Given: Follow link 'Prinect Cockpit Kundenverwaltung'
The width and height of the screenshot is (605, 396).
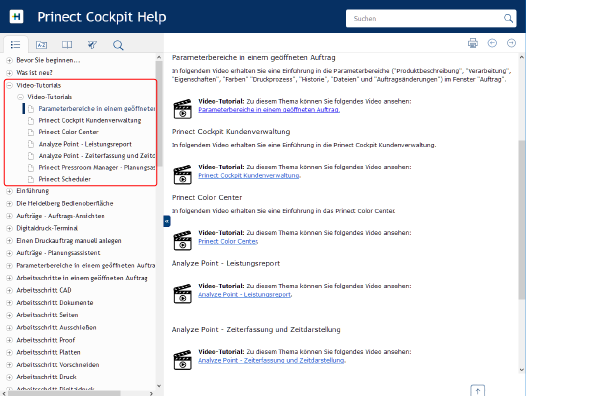Looking at the screenshot, I should [249, 175].
